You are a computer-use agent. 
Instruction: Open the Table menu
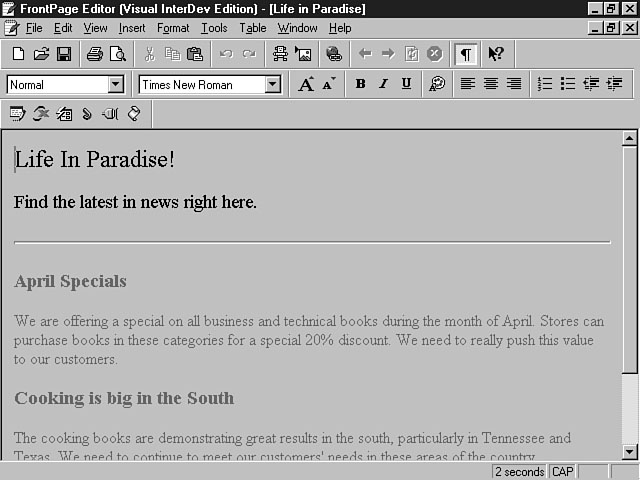point(253,28)
